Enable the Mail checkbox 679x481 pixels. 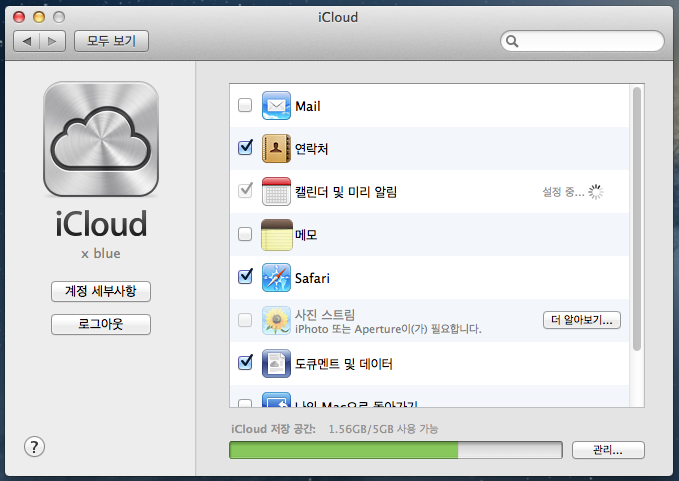coord(245,105)
